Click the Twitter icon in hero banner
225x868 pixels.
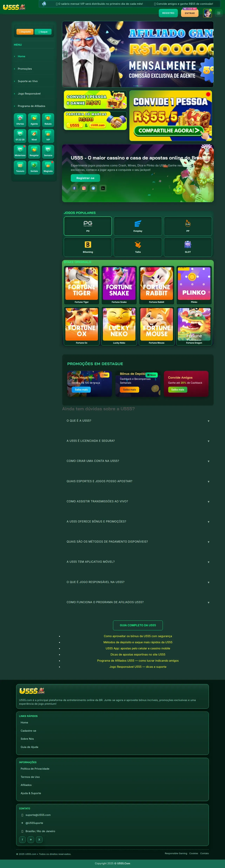(93, 188)
